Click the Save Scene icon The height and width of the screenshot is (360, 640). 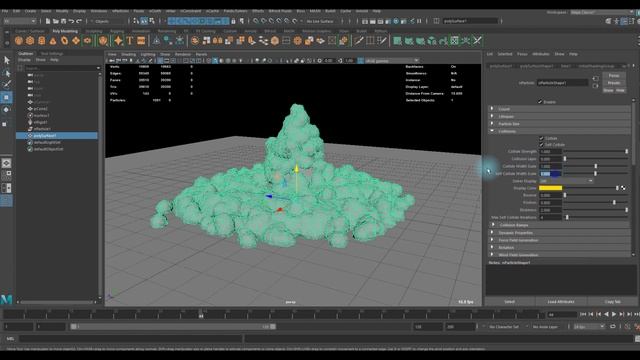pos(63,21)
